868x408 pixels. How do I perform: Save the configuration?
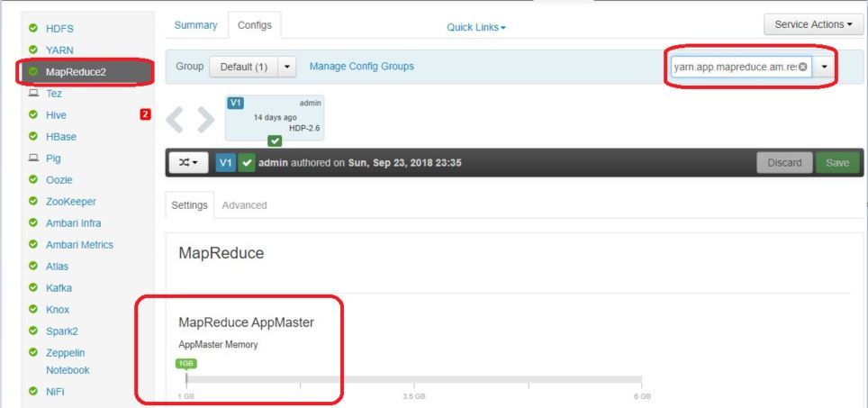tap(837, 163)
